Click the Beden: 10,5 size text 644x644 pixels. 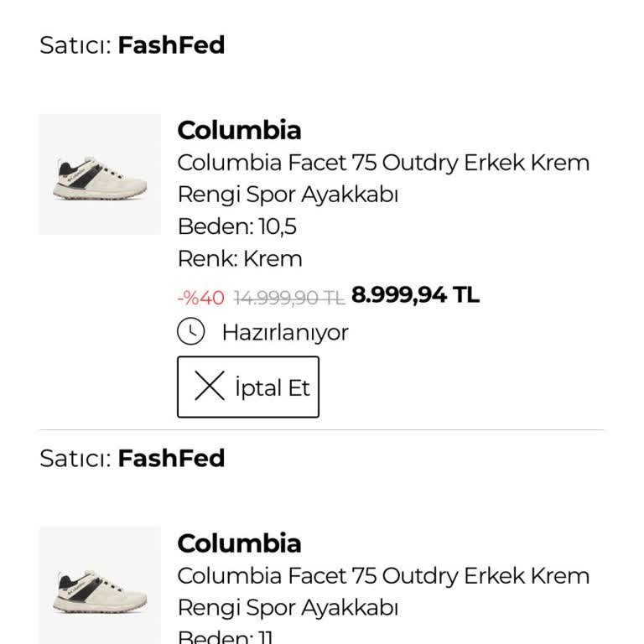click(x=236, y=226)
